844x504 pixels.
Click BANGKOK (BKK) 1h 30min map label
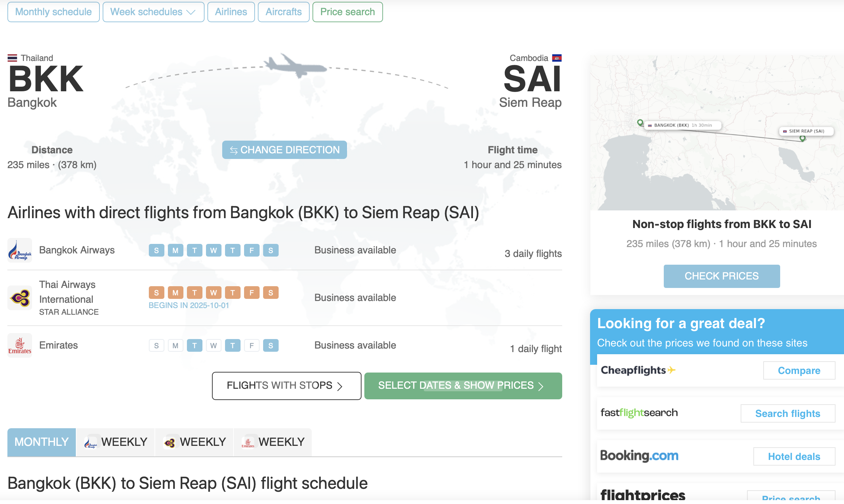point(683,125)
